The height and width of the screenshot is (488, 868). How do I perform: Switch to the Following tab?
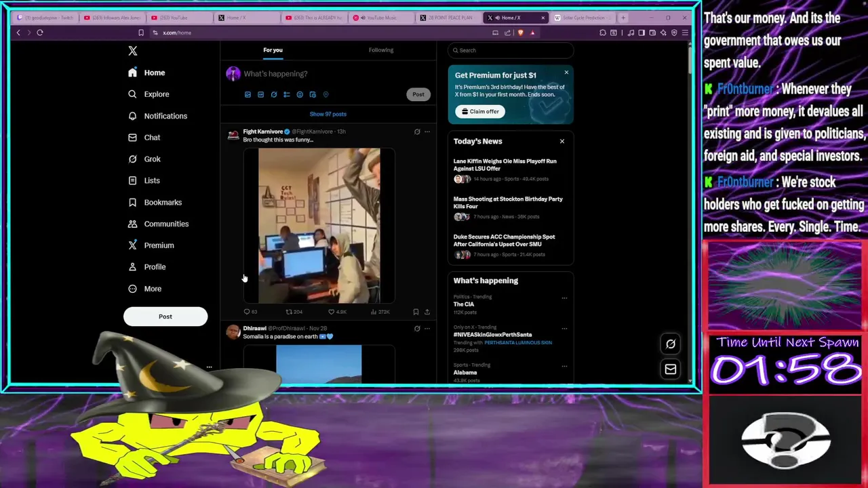click(x=381, y=50)
